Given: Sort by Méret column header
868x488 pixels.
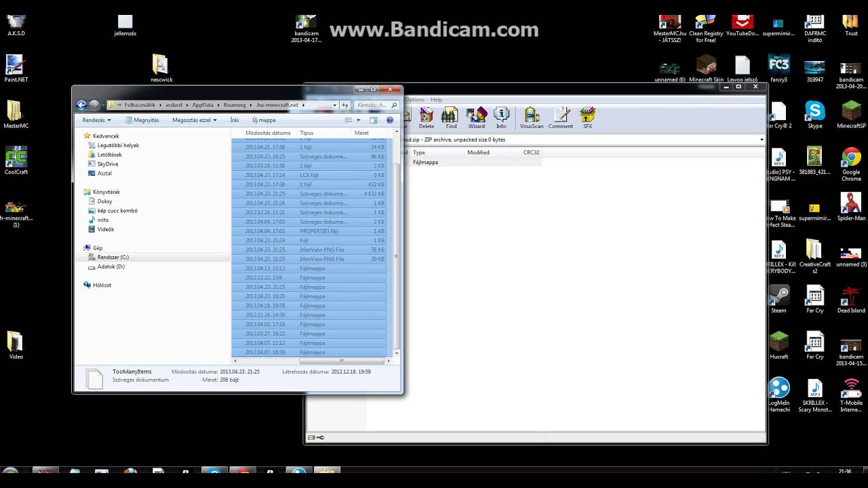Looking at the screenshot, I should point(361,133).
